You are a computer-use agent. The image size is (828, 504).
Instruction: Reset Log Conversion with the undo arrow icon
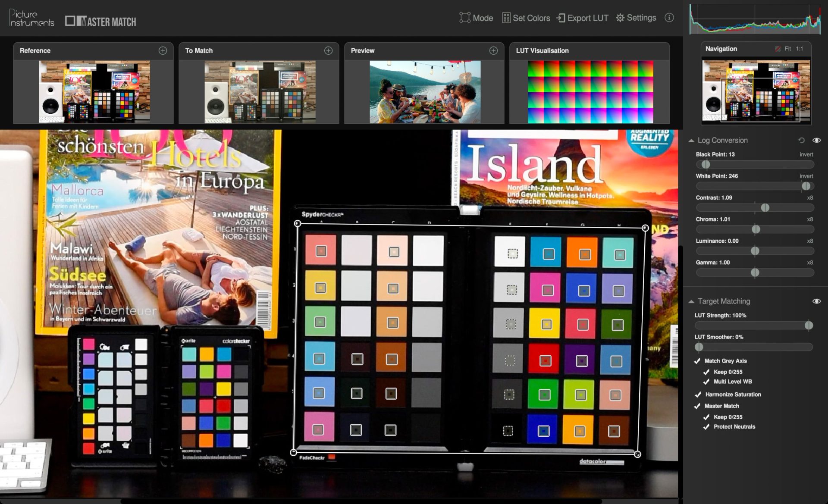coord(801,140)
